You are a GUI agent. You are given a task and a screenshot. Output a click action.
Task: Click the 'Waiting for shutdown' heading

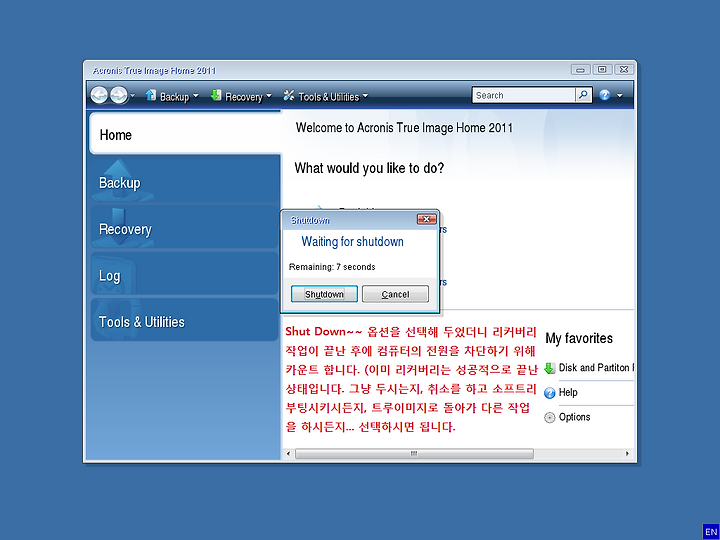[352, 242]
